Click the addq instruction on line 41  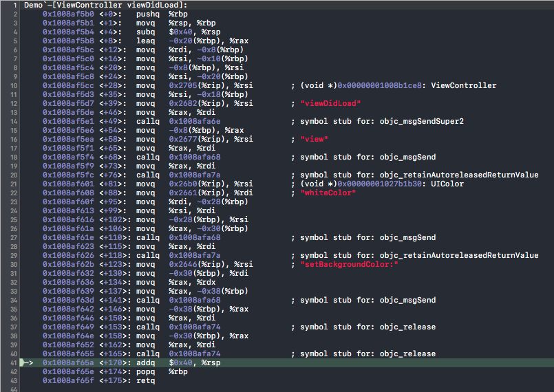[x=146, y=362]
